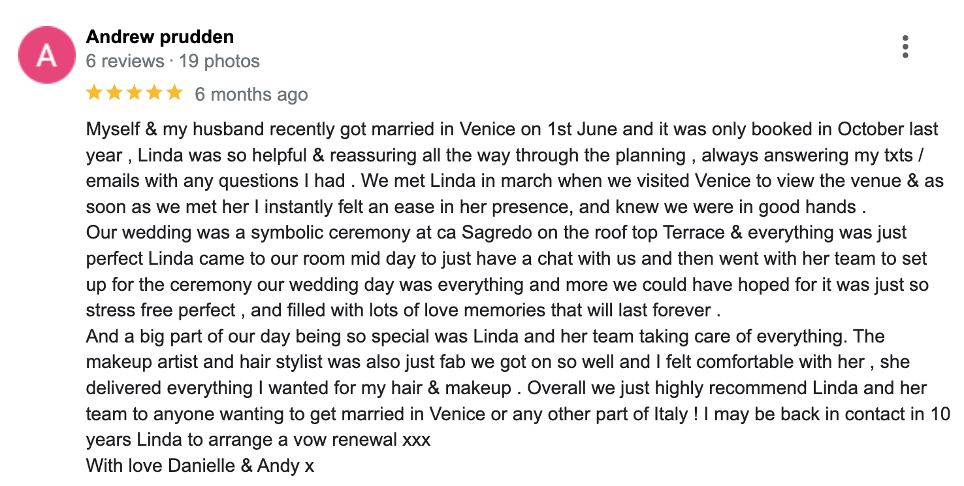
Task: Click the "6 months ago" timestamp
Action: pos(251,95)
